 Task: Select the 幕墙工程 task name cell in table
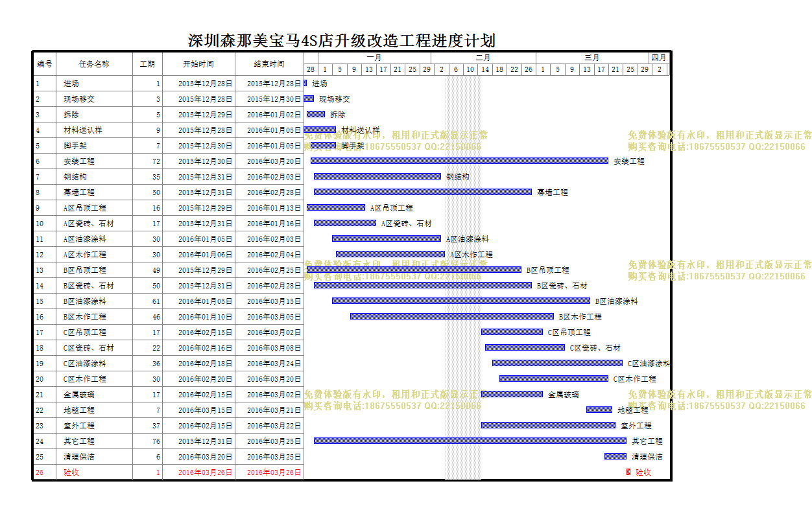[x=95, y=192]
